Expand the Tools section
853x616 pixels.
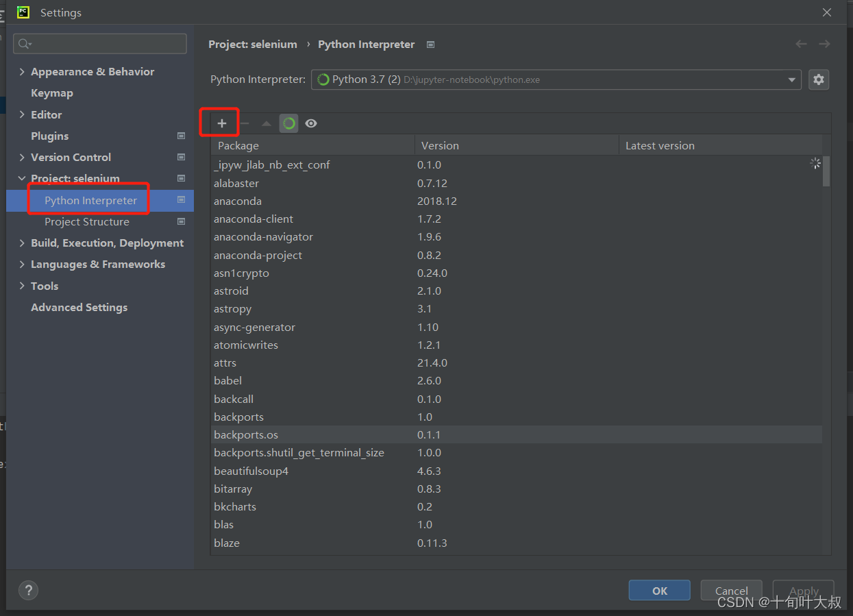pyautogui.click(x=22, y=286)
